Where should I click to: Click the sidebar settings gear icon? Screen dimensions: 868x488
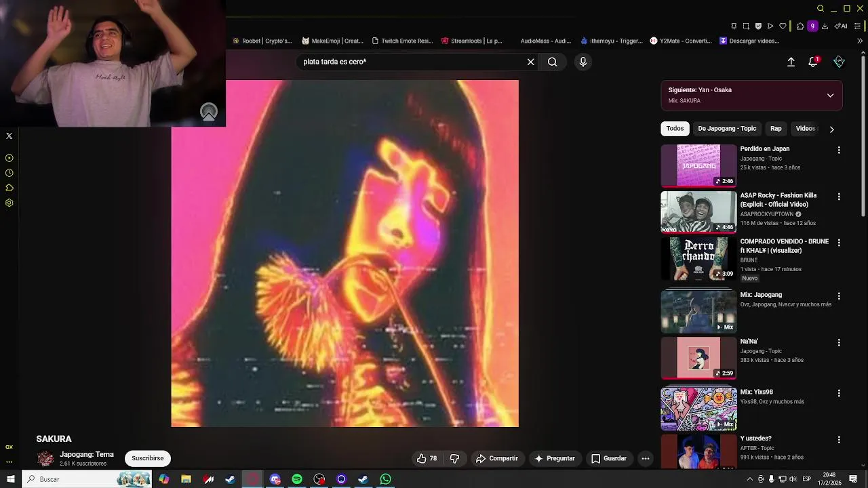pos(9,203)
